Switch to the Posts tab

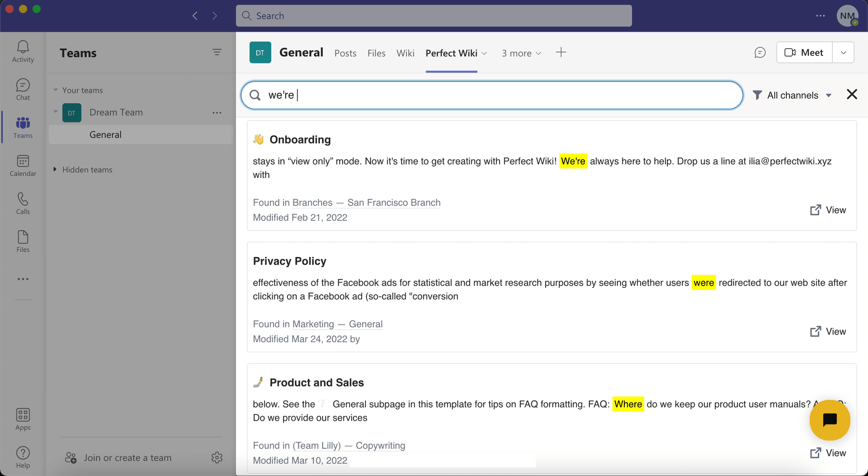[x=345, y=53]
